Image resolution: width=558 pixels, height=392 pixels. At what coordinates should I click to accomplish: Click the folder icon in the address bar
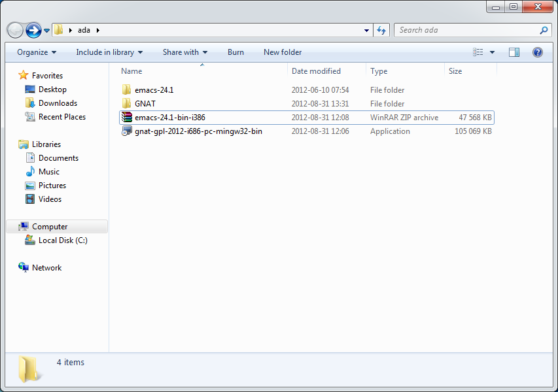point(59,30)
